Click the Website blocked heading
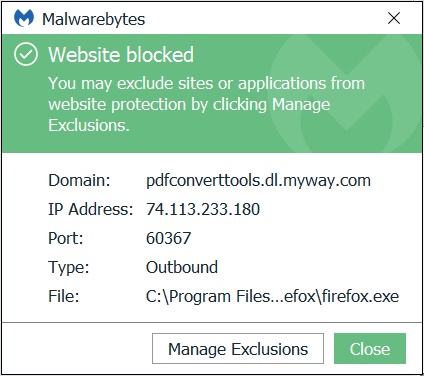Screen dimensions: 424x376 121,55
